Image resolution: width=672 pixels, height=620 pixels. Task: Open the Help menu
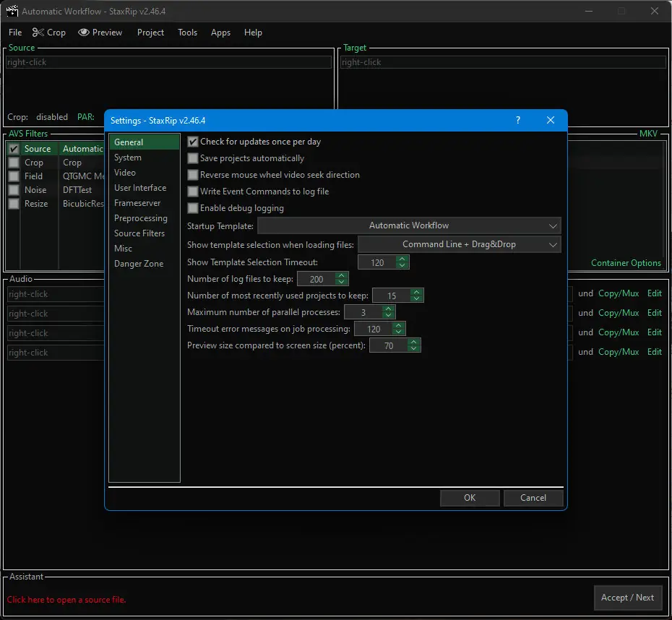(x=253, y=33)
